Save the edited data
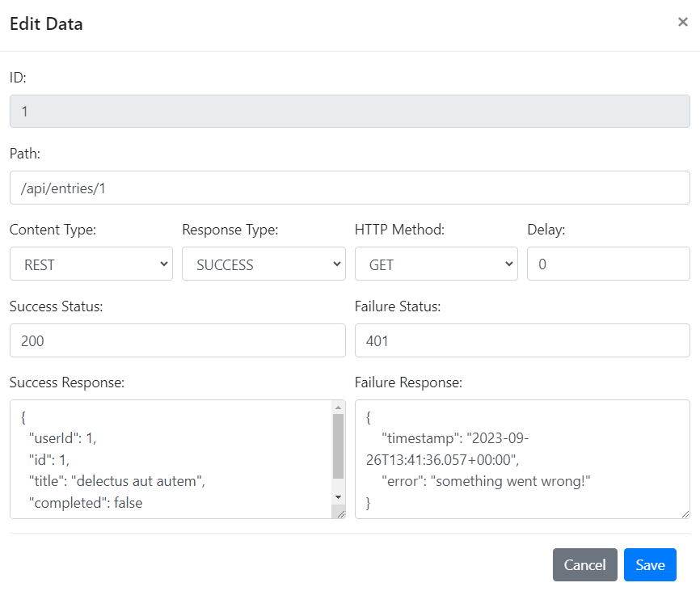The image size is (700, 604). pos(650,565)
